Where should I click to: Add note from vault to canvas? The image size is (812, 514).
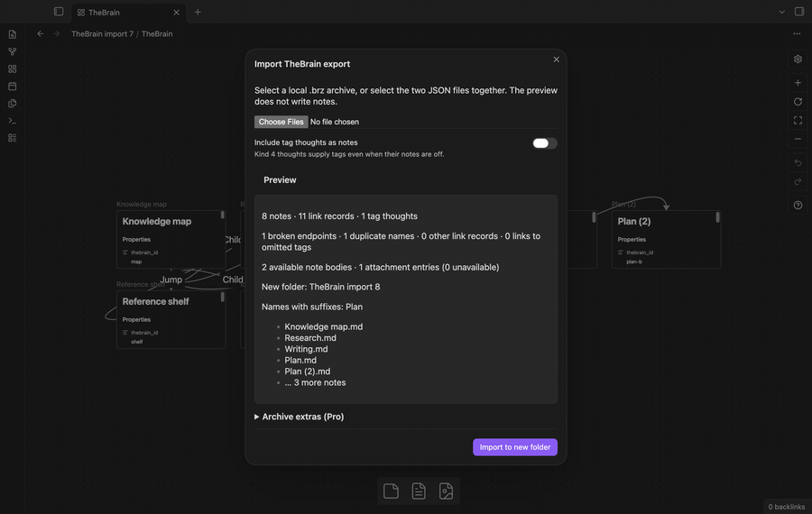[x=419, y=491]
